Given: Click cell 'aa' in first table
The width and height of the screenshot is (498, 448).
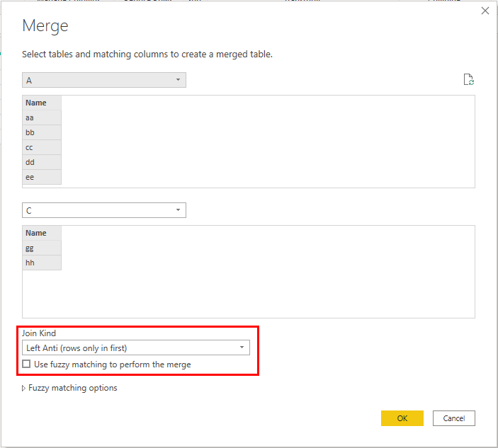Looking at the screenshot, I should [42, 117].
